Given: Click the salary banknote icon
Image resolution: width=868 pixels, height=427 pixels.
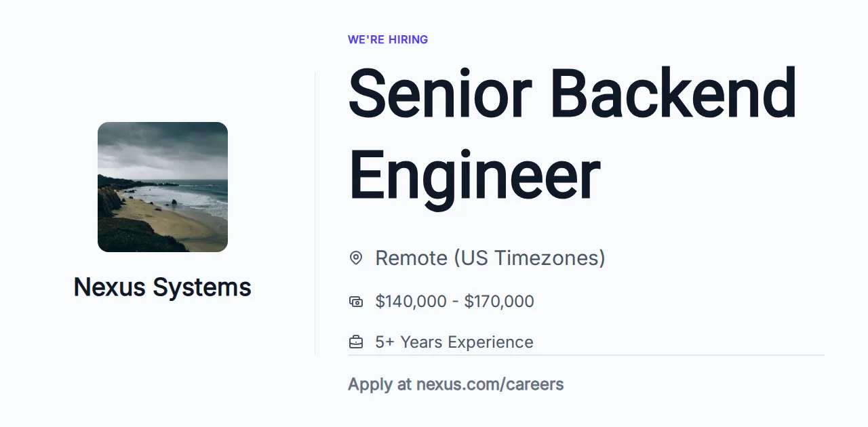Looking at the screenshot, I should point(355,302).
